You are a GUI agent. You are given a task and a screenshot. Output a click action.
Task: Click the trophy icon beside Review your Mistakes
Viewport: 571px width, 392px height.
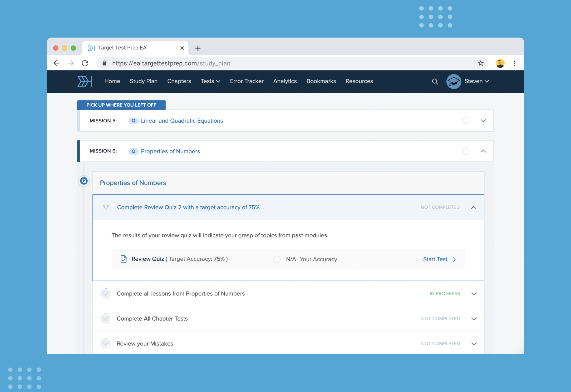(x=105, y=343)
